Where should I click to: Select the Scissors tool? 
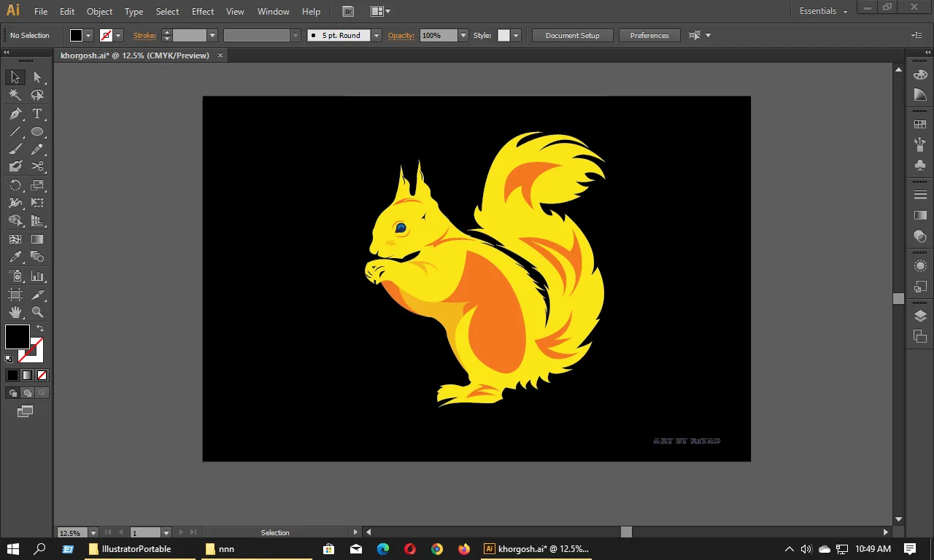click(37, 167)
